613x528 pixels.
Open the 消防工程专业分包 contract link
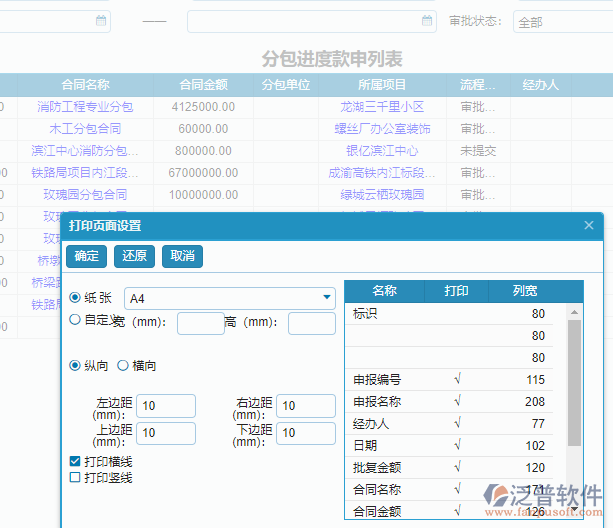[x=85, y=107]
